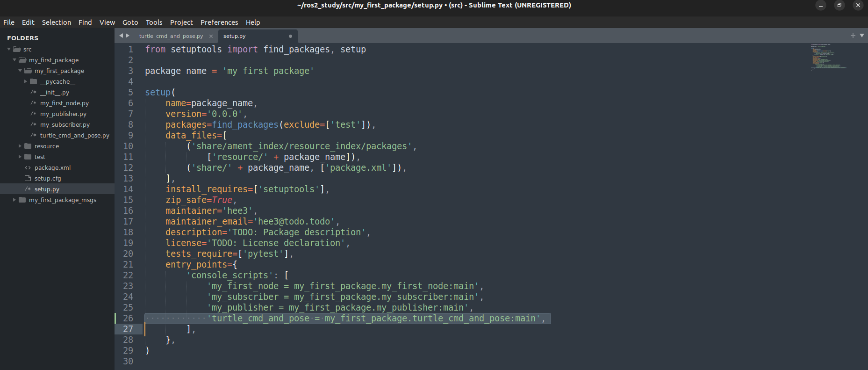The width and height of the screenshot is (868, 370).
Task: Click the __pycache__ folder icon
Action: pyautogui.click(x=34, y=81)
